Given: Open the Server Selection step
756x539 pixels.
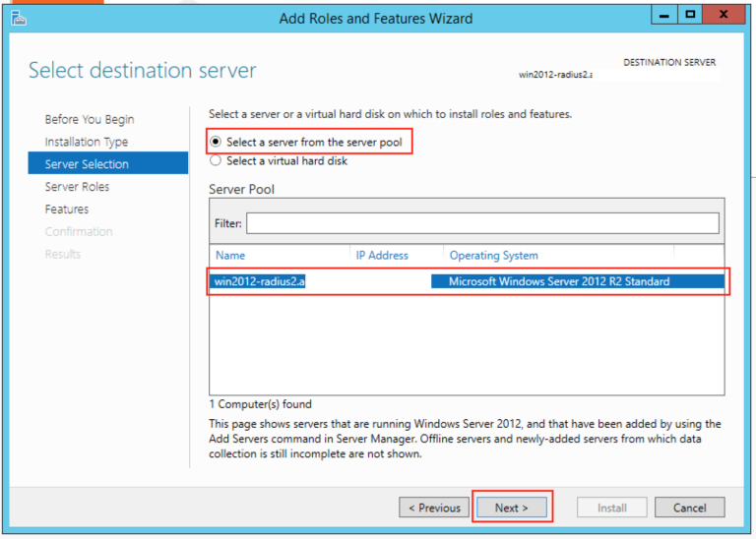Looking at the screenshot, I should tap(108, 163).
